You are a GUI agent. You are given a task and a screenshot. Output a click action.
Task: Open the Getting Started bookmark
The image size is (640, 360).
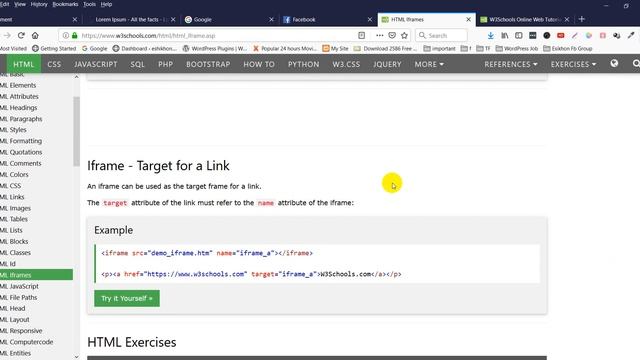[54, 49]
